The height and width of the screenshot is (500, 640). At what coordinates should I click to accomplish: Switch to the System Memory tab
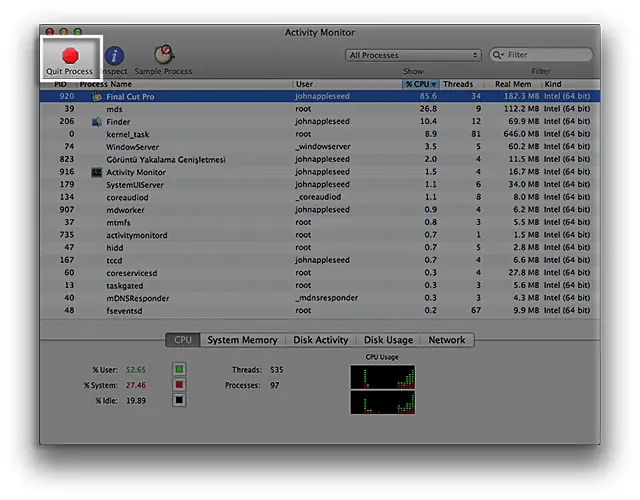242,340
